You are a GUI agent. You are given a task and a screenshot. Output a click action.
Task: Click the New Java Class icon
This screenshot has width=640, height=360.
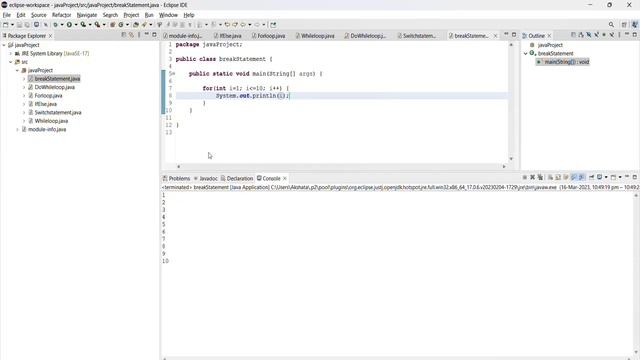[x=121, y=24]
